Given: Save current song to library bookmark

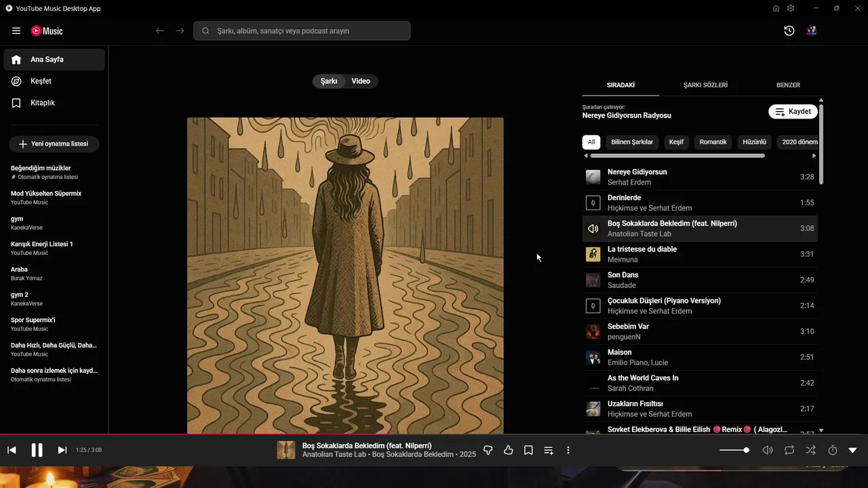Looking at the screenshot, I should point(528,450).
